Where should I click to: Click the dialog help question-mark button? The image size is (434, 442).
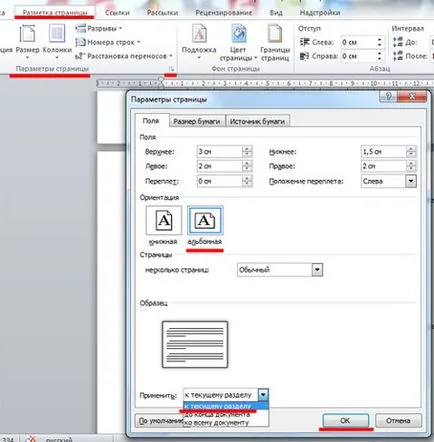pos(388,97)
